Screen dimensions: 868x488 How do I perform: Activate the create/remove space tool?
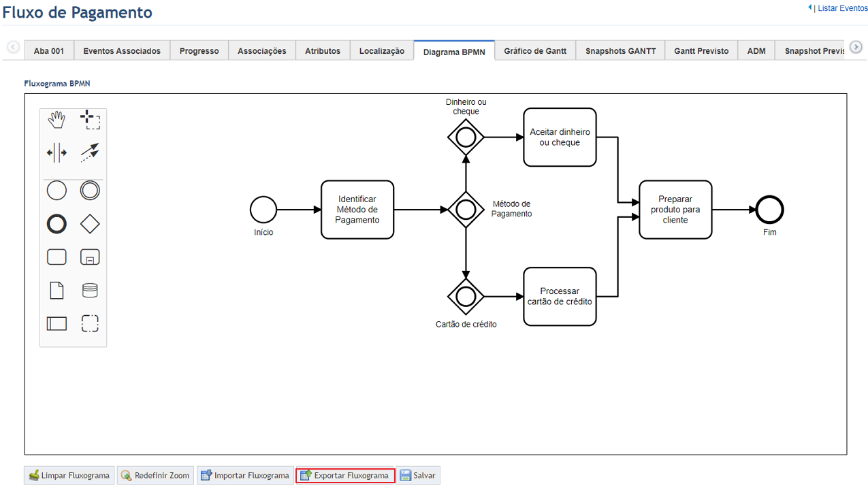click(x=57, y=152)
